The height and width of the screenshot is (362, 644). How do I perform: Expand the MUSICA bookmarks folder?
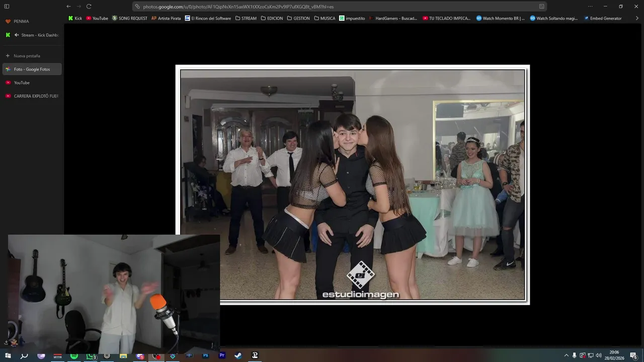click(325, 18)
